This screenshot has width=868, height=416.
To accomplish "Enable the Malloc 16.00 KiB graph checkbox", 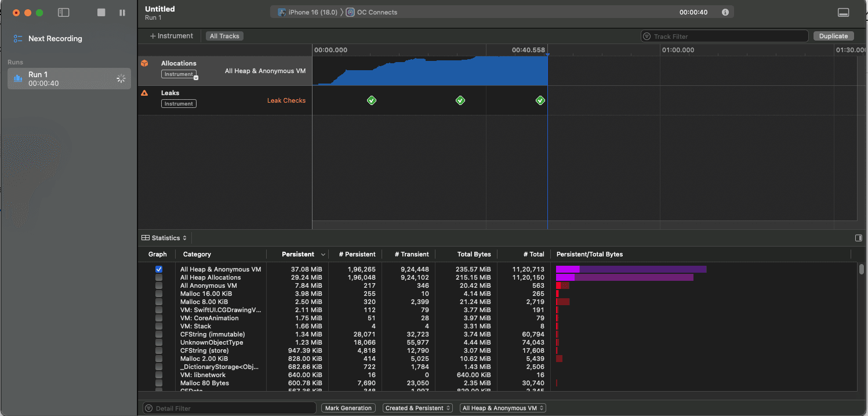I will 158,293.
